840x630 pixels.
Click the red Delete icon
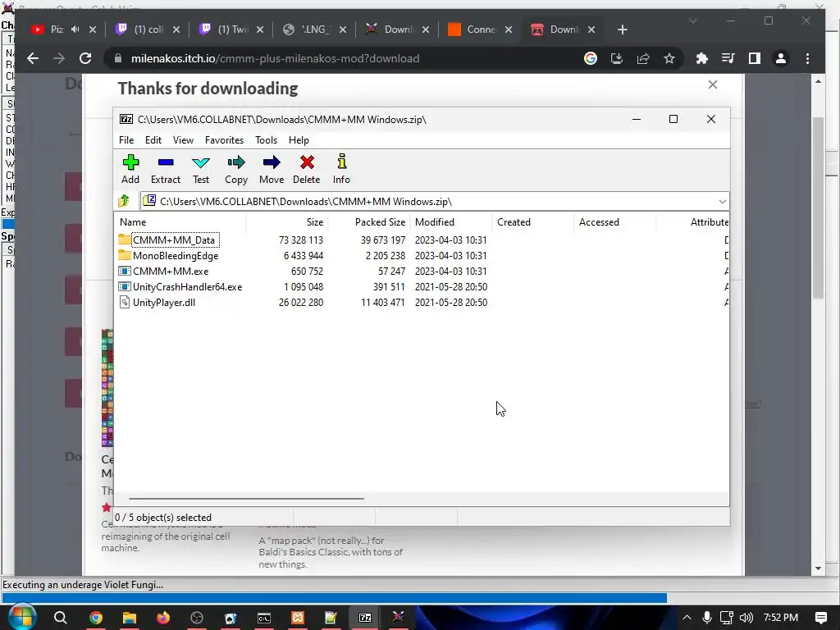pyautogui.click(x=307, y=169)
